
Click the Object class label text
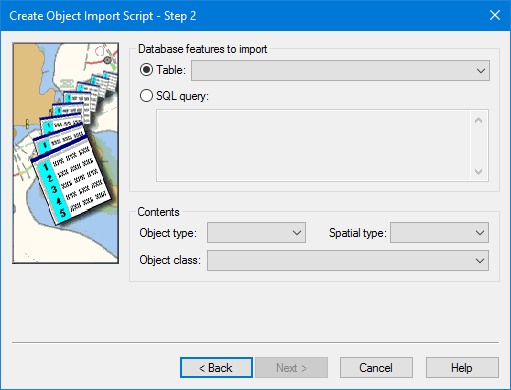pos(170,260)
